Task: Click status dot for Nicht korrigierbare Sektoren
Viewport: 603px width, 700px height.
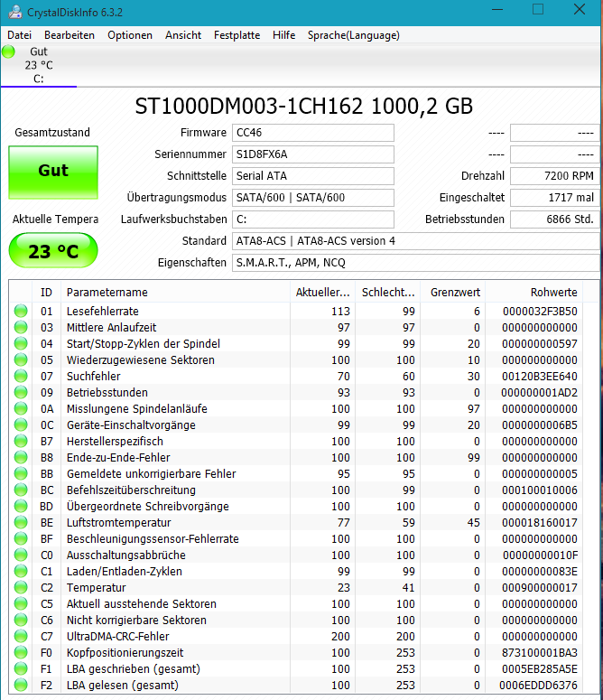Action: click(21, 620)
